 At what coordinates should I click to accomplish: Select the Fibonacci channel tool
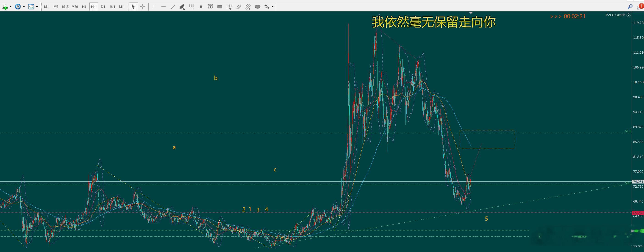tap(248, 7)
